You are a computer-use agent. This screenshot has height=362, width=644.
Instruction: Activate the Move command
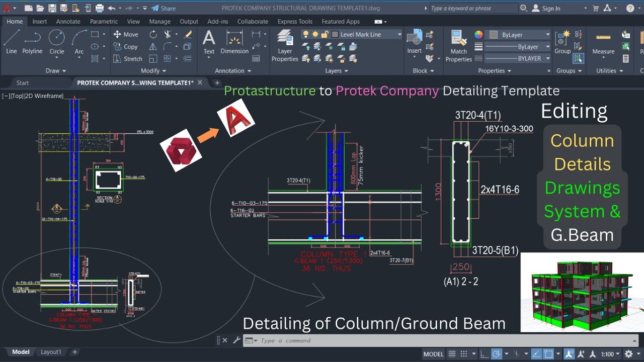click(126, 34)
